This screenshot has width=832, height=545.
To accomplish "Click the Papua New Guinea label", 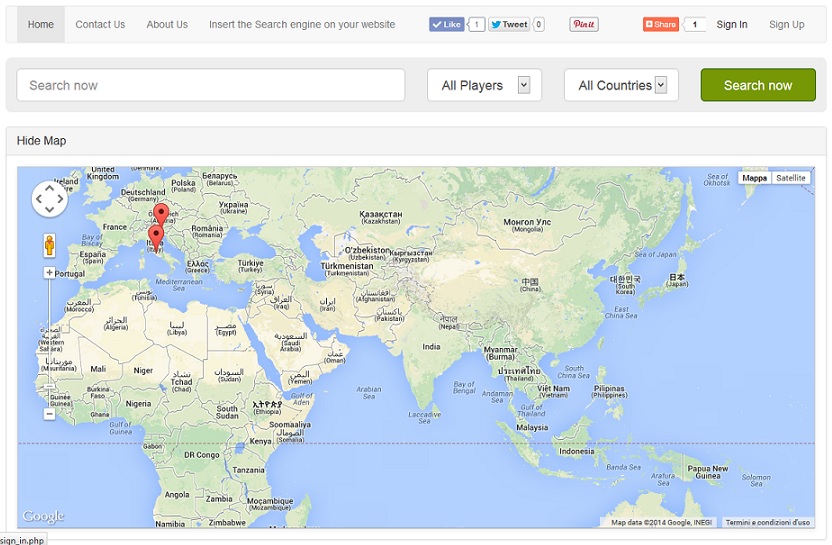I will click(x=708, y=472).
